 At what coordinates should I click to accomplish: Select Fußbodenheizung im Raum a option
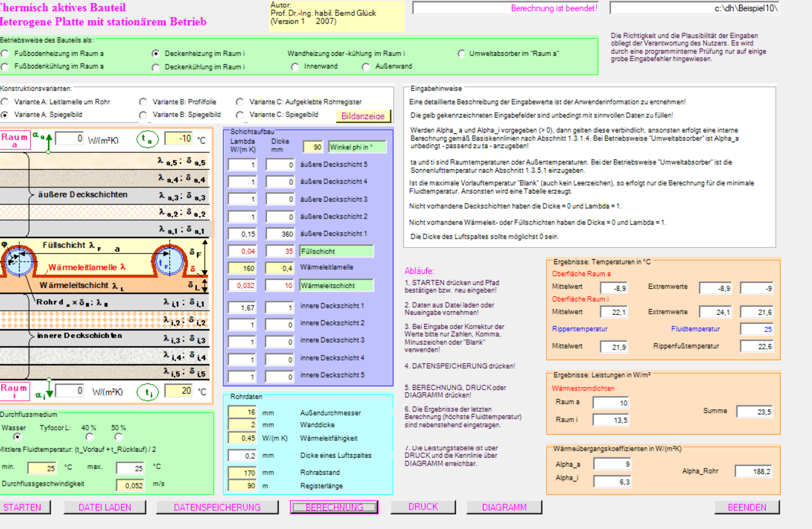5,54
